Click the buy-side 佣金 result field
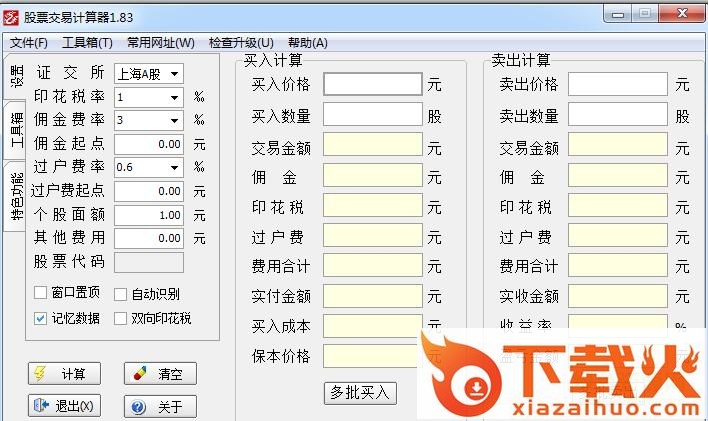This screenshot has height=421, width=708. (x=373, y=175)
